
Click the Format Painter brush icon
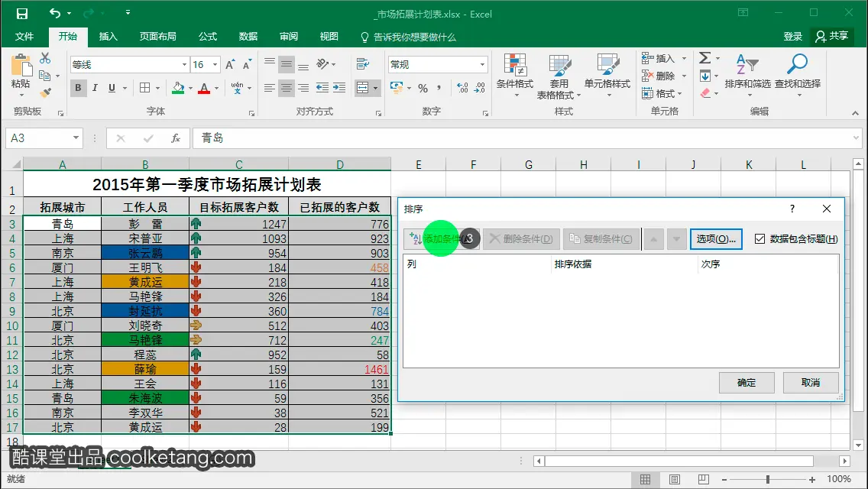tap(45, 92)
